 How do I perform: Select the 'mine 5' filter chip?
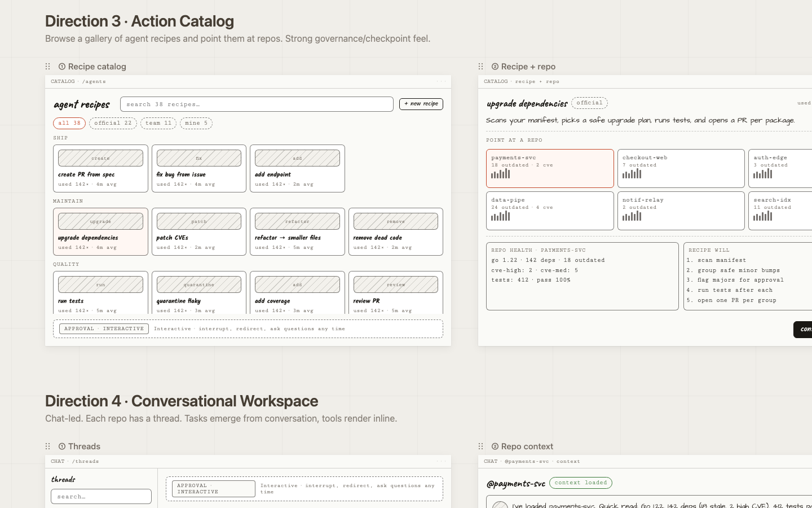point(196,123)
